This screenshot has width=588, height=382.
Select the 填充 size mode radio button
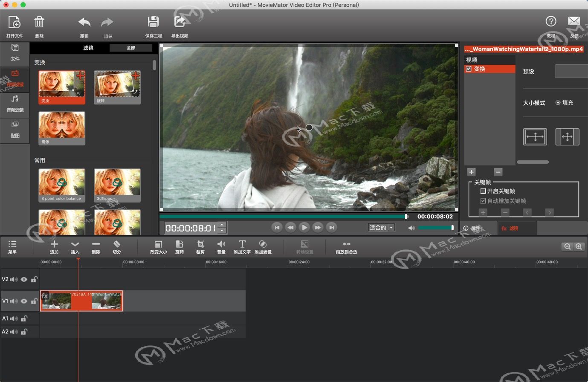pos(558,103)
